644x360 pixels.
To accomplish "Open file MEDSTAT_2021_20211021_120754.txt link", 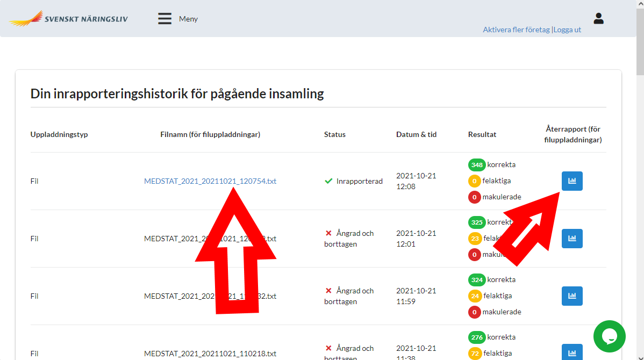I will (x=210, y=181).
